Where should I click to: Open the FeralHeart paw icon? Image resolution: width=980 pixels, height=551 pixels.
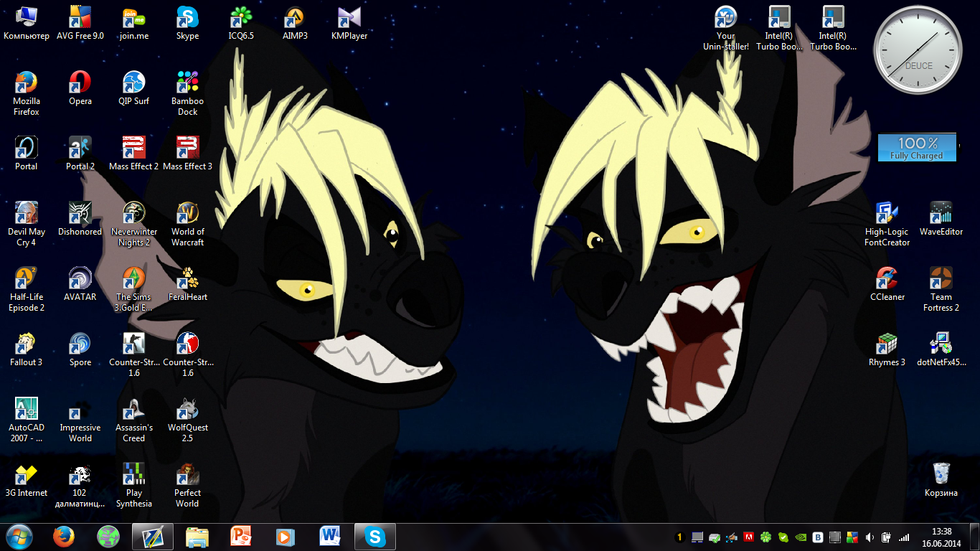tap(187, 284)
